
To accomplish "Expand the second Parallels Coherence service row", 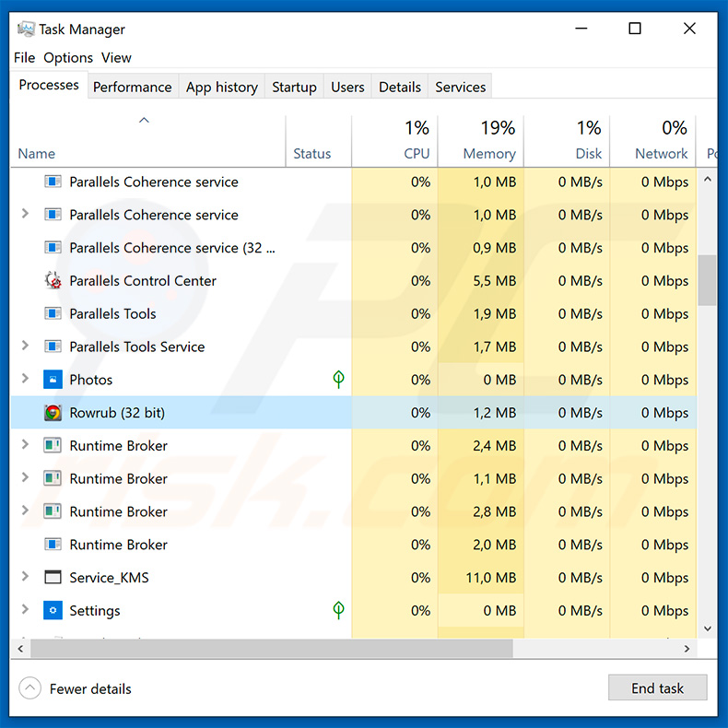I will pyautogui.click(x=25, y=214).
